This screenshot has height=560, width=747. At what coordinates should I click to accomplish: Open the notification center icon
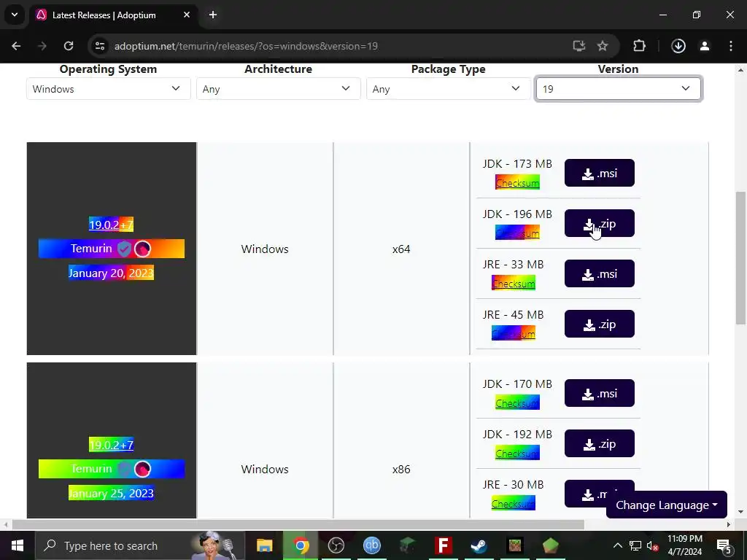[724, 545]
